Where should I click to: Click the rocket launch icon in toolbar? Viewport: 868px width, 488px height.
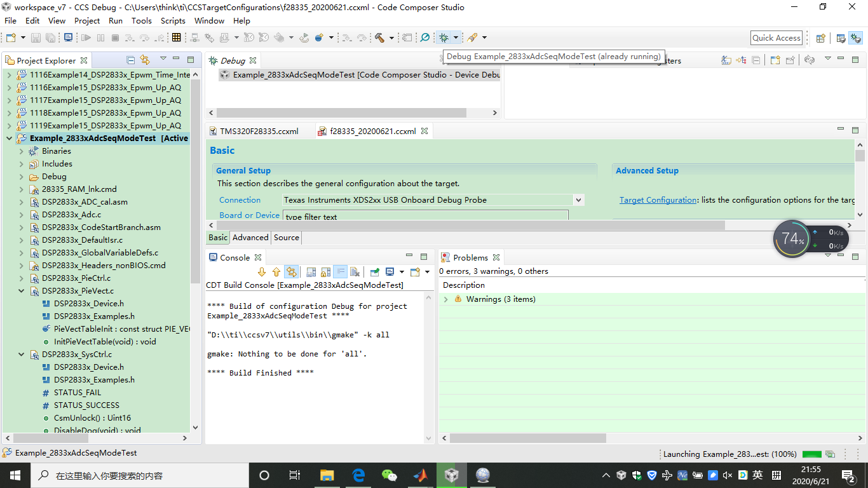(x=472, y=38)
